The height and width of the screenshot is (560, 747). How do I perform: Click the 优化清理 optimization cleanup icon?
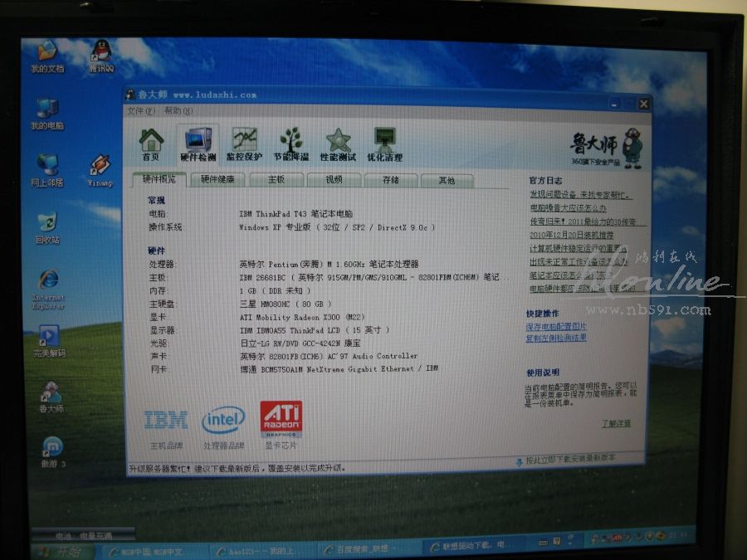point(384,144)
